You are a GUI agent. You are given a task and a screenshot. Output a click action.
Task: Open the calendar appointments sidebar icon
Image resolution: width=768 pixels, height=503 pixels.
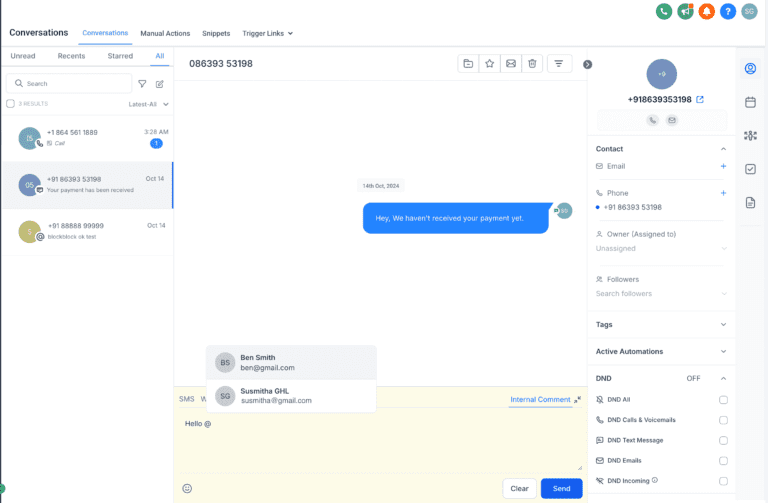coord(750,102)
